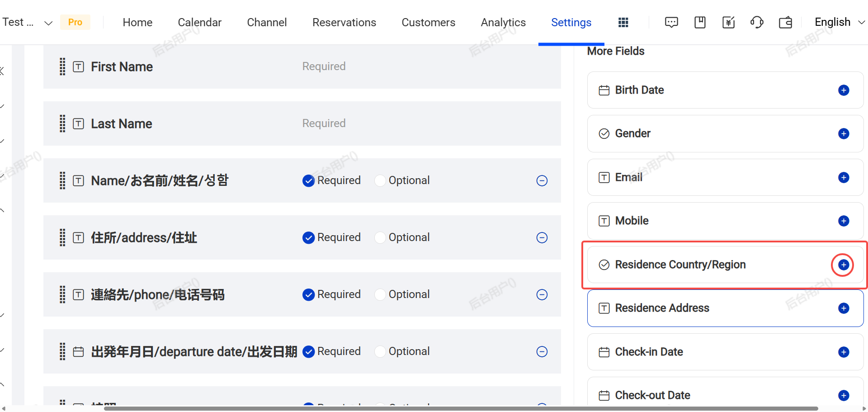Grab the First Name drag handle
Screen dimensions: 868x412
click(x=62, y=66)
